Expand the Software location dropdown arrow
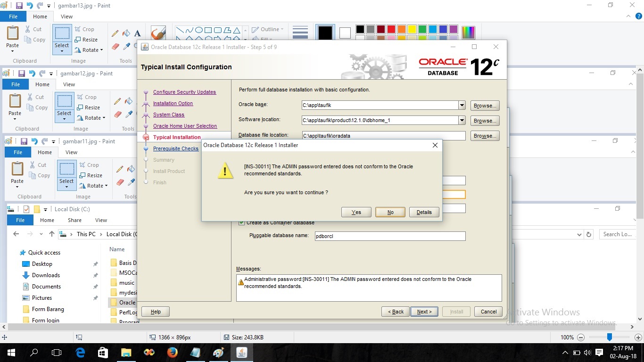The height and width of the screenshot is (362, 644). pyautogui.click(x=462, y=121)
